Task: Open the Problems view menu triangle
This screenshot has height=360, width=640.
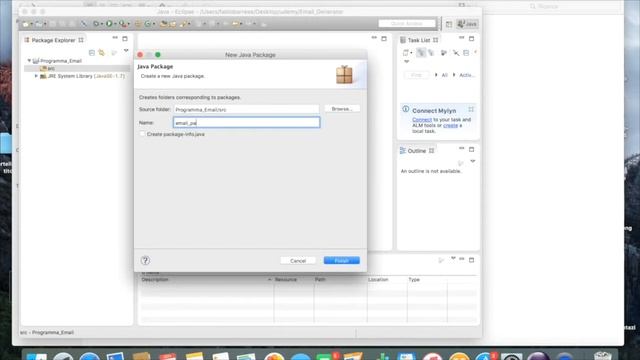Action: point(453,258)
